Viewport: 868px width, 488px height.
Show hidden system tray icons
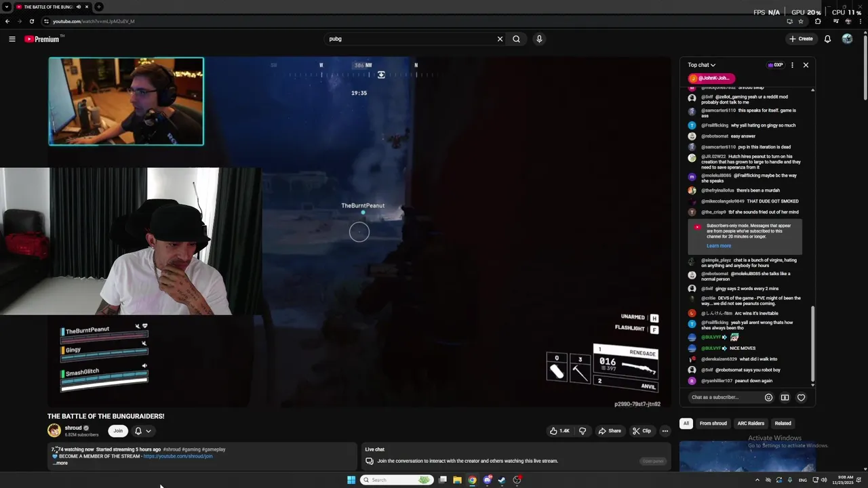coord(757,480)
